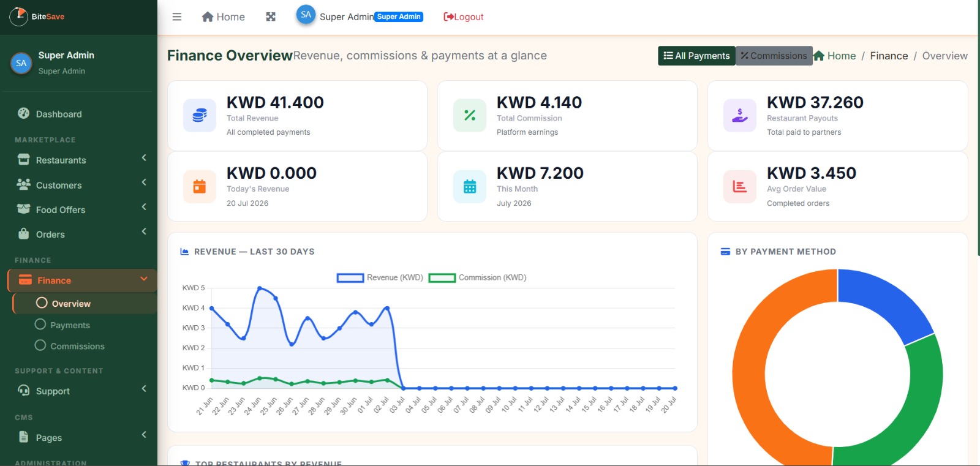Click the SA avatar in the sidebar
This screenshot has width=980, height=466.
pos(21,63)
